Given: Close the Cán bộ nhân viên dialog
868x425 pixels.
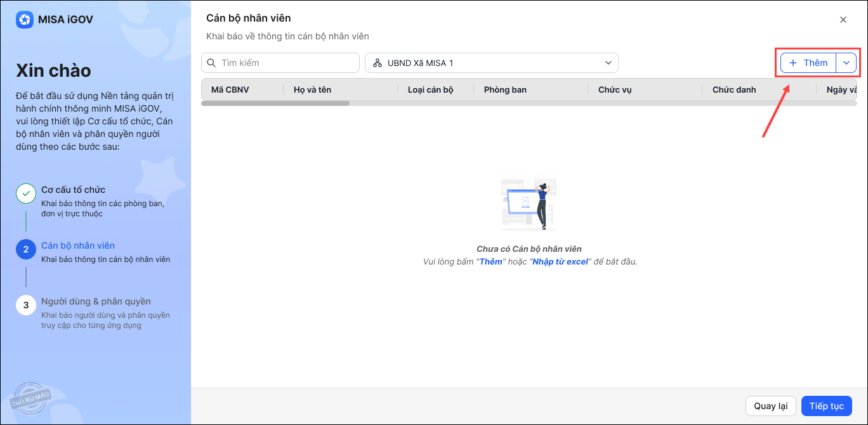Looking at the screenshot, I should (x=843, y=20).
